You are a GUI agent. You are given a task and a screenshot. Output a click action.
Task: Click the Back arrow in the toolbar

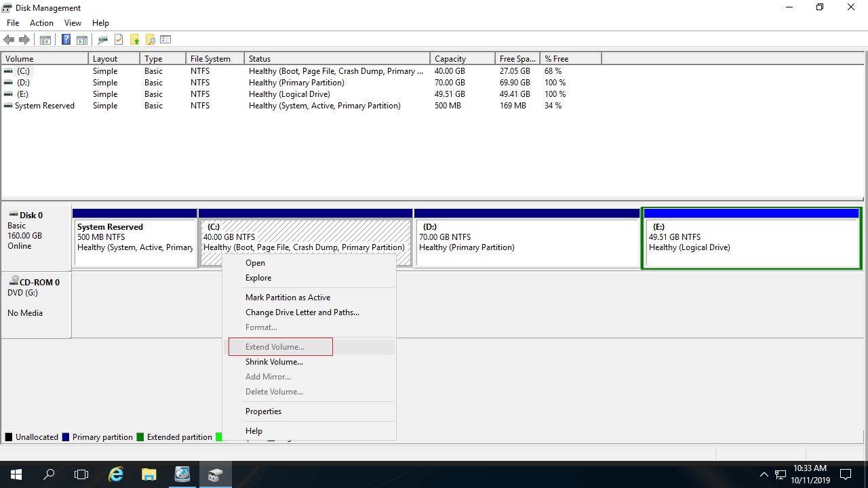point(9,40)
